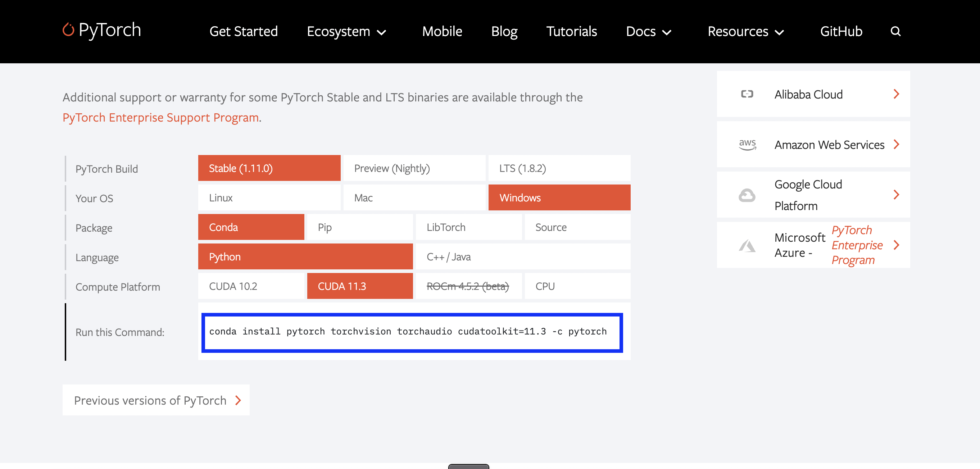This screenshot has height=469, width=980.
Task: Click arrow next to Amazon Web Services
Action: [x=896, y=145]
